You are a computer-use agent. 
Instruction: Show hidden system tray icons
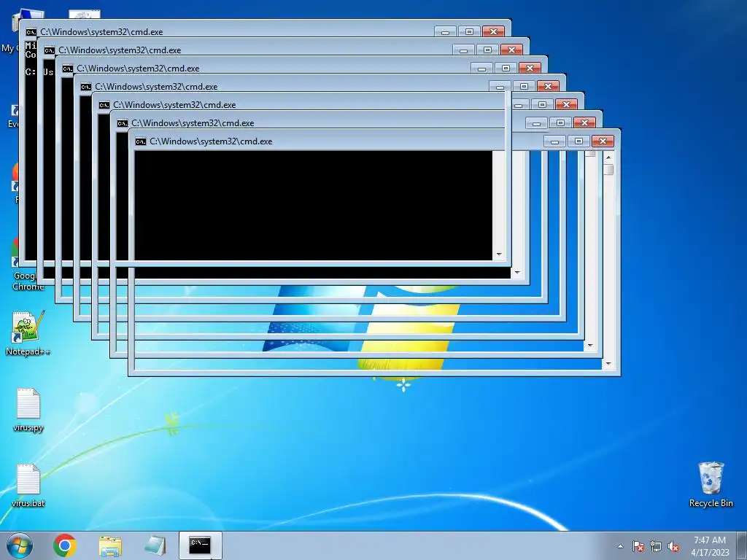pyautogui.click(x=620, y=546)
